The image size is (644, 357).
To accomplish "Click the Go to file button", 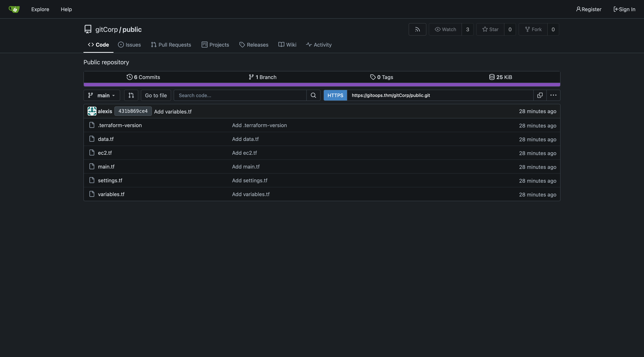I will [156, 95].
